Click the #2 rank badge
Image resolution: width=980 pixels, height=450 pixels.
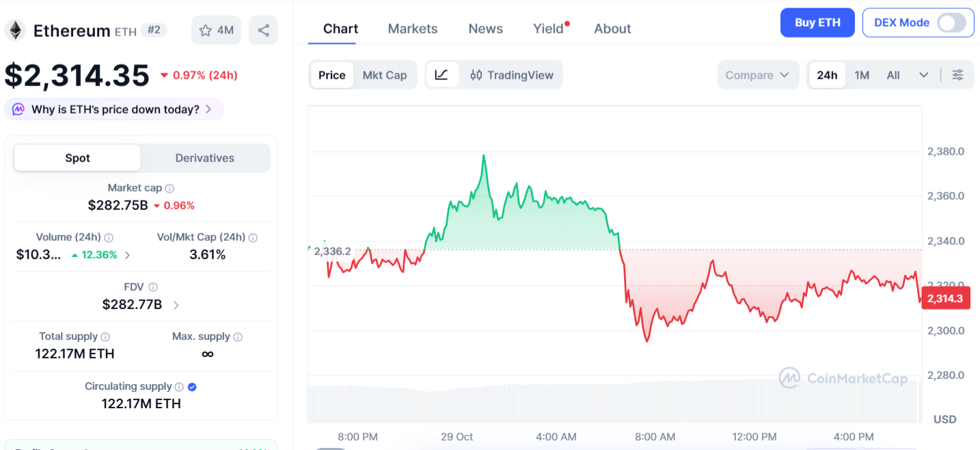(x=154, y=30)
